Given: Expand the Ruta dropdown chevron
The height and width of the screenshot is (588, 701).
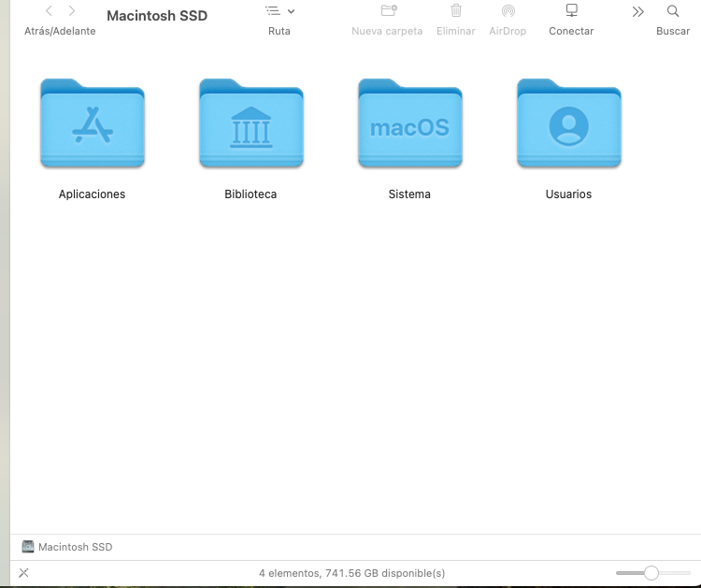Looking at the screenshot, I should pyautogui.click(x=291, y=11).
